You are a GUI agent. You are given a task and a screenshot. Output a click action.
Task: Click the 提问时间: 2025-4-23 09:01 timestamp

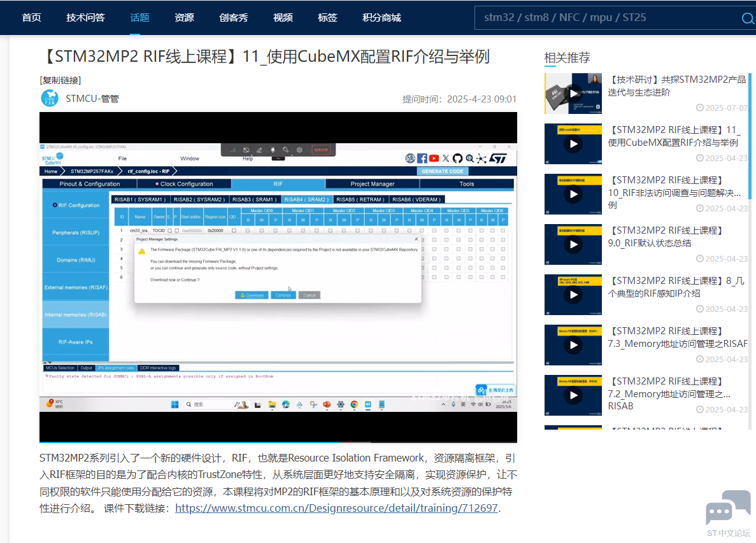point(459,99)
